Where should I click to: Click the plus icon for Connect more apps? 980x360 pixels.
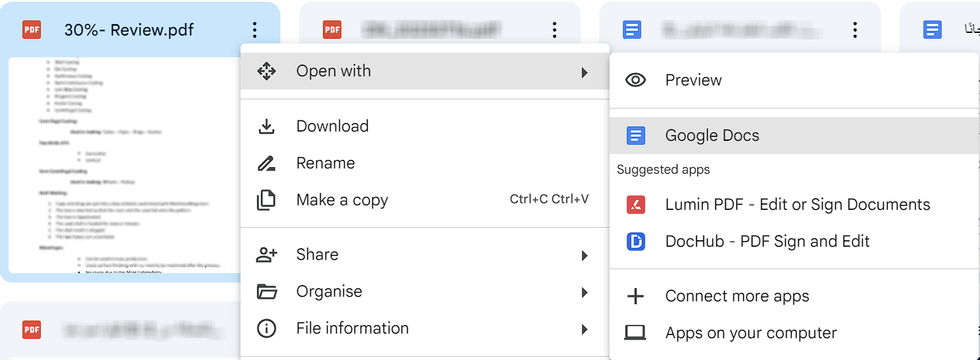635,296
